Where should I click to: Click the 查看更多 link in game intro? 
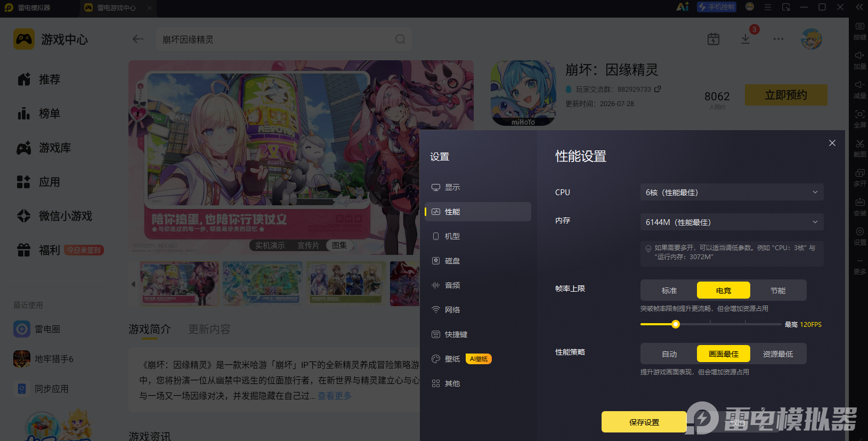(x=335, y=396)
